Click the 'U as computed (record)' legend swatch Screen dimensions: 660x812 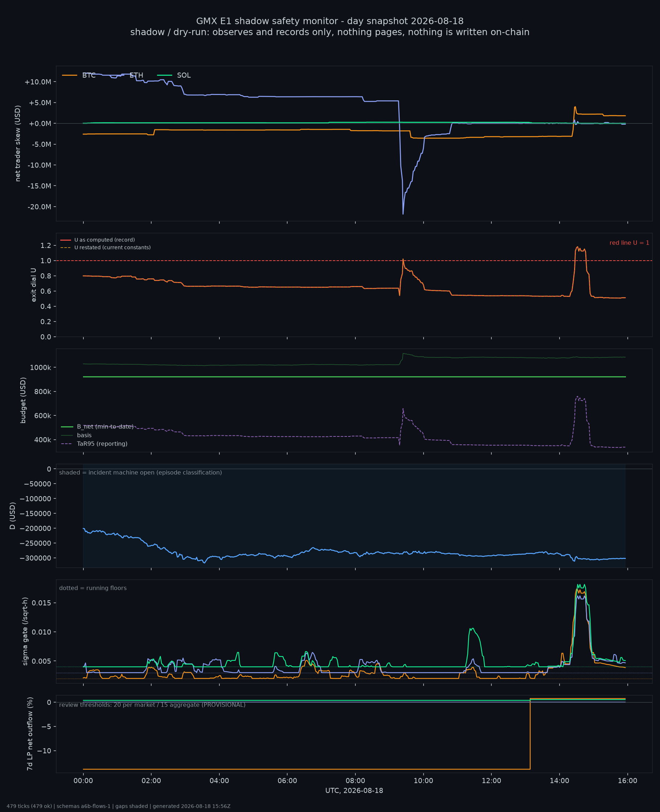click(x=66, y=240)
